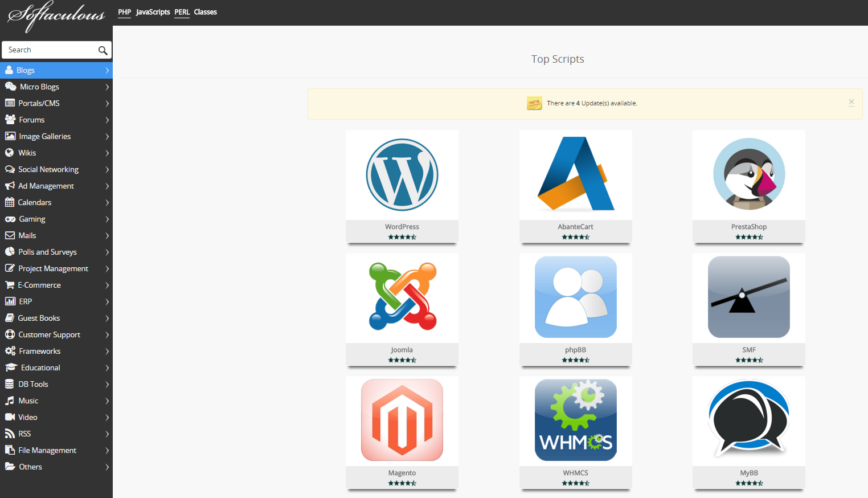Click the Educational graduation cap icon
The height and width of the screenshot is (498, 868).
click(11, 368)
